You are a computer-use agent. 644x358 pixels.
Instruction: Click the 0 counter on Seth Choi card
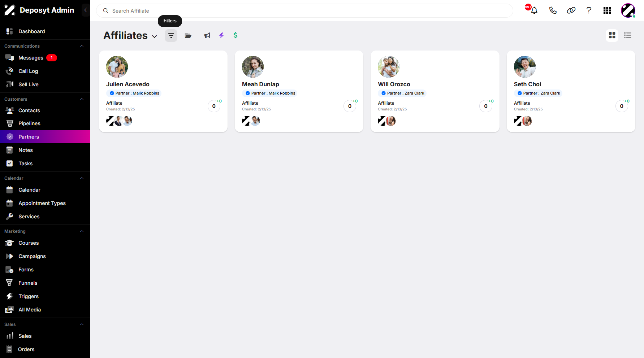point(622,106)
